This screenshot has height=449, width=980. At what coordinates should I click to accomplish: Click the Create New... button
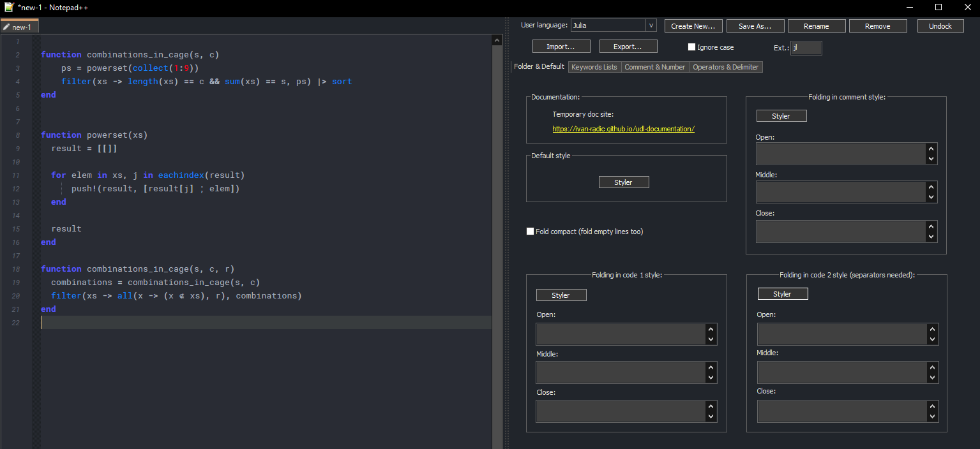(x=694, y=26)
